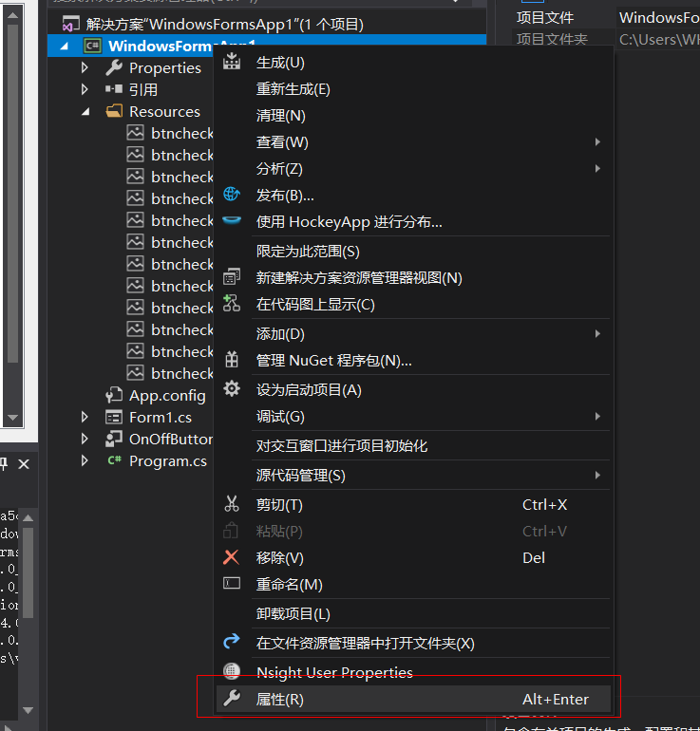Collapse the WindowsFormsApp1 project node
The width and height of the screenshot is (700, 731).
tap(65, 47)
